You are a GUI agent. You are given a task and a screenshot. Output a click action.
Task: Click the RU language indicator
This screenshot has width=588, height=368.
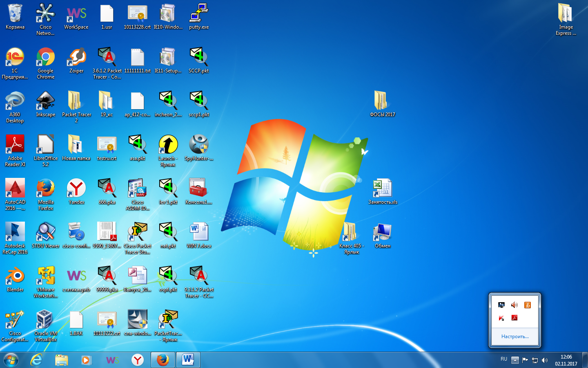(x=504, y=359)
